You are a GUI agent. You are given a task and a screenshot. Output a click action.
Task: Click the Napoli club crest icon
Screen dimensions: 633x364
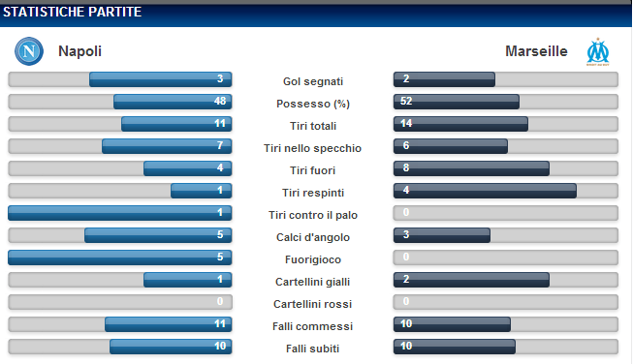pos(29,51)
